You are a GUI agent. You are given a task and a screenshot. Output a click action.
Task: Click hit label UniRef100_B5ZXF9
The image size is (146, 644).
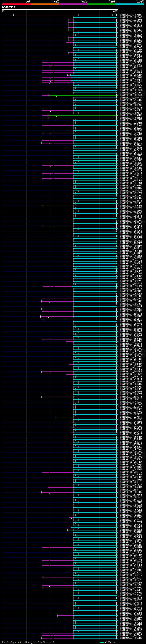click(131, 55)
